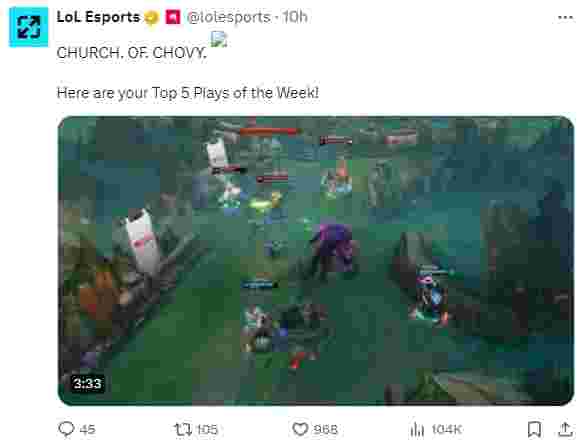This screenshot has height=445, width=586.
Task: Open the LoL Esports profile avatar
Action: pyautogui.click(x=29, y=27)
